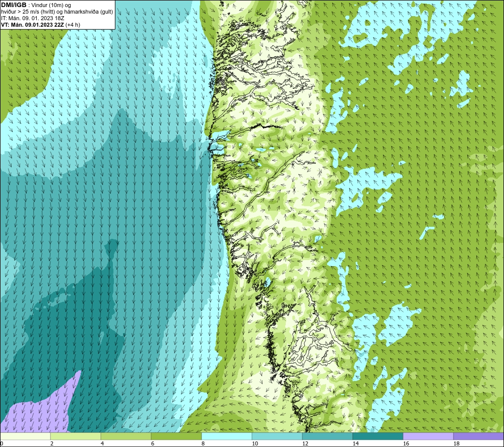Image resolution: width=504 pixels, height=447 pixels.
Task: Click the 14–16 m/s dark teal swatch
Action: 377,436
